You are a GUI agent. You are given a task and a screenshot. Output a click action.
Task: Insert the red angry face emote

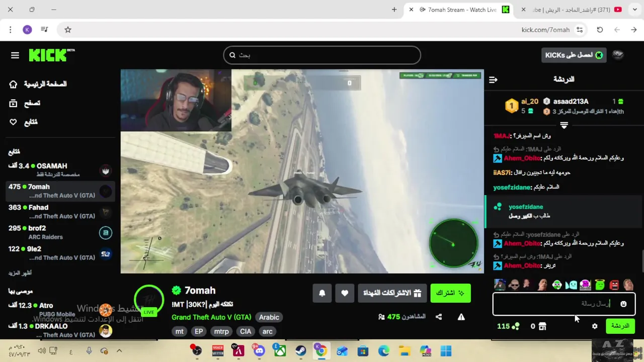click(614, 285)
